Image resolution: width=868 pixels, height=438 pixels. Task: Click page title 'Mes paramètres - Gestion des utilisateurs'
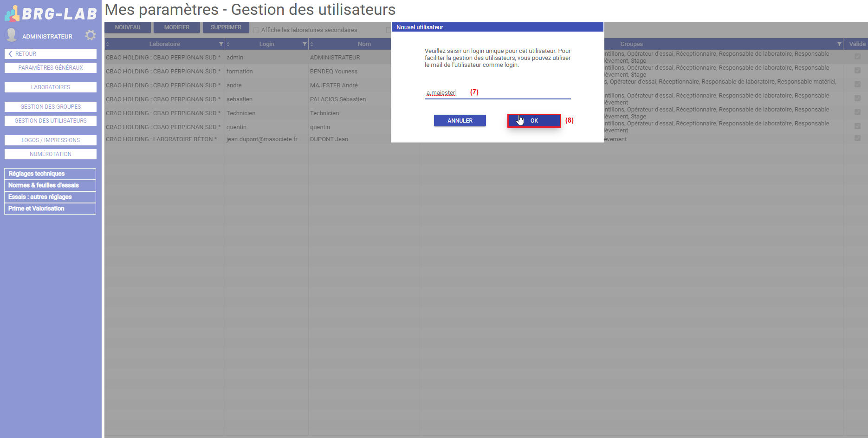tap(250, 10)
